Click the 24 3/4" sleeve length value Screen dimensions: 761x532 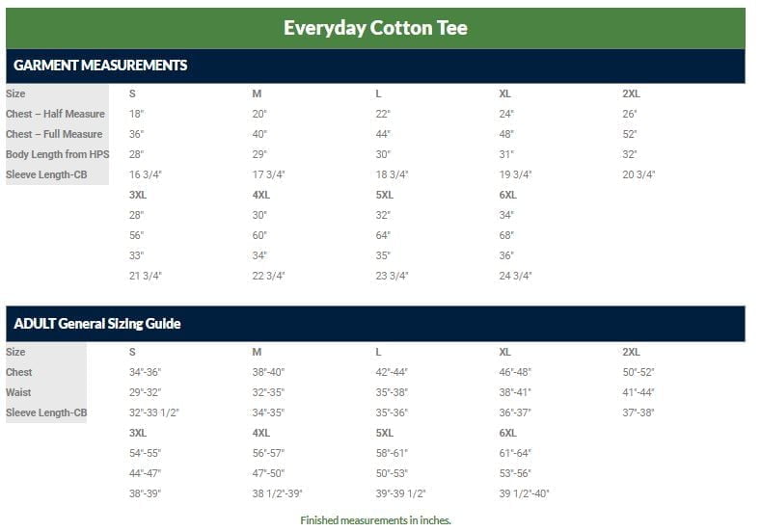516,276
